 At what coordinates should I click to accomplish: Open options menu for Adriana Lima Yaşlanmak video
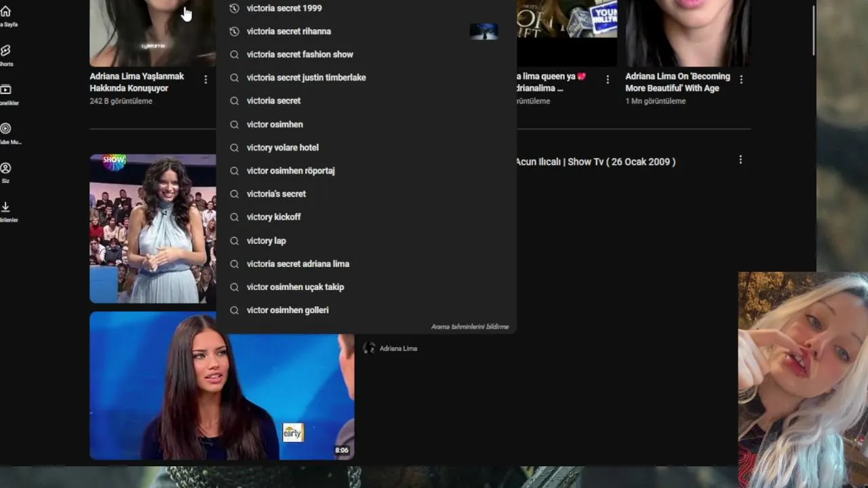point(205,79)
